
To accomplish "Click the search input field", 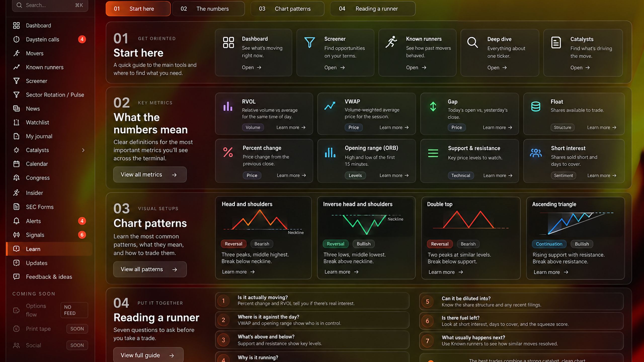I will [50, 6].
